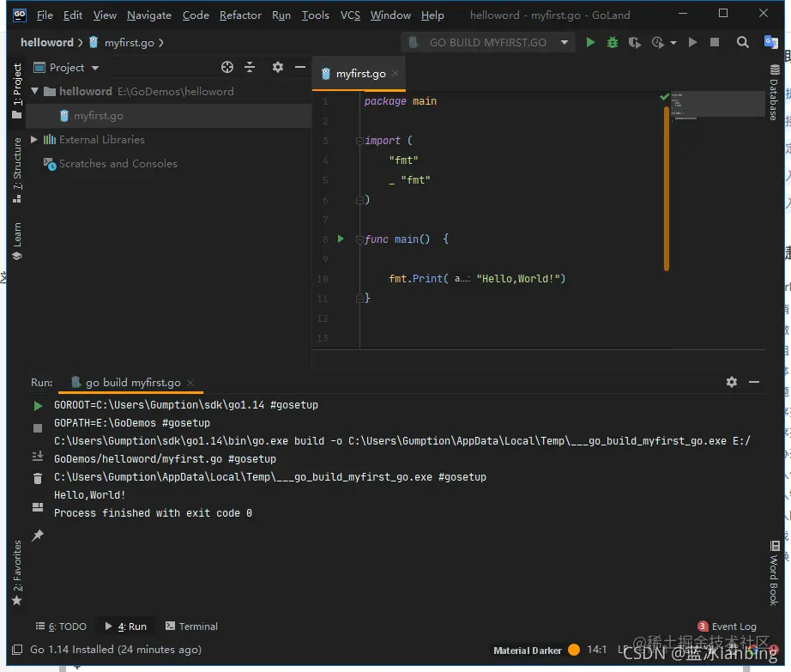This screenshot has height=672, width=791.
Task: Locate opened file with crosshair icon
Action: [227, 67]
